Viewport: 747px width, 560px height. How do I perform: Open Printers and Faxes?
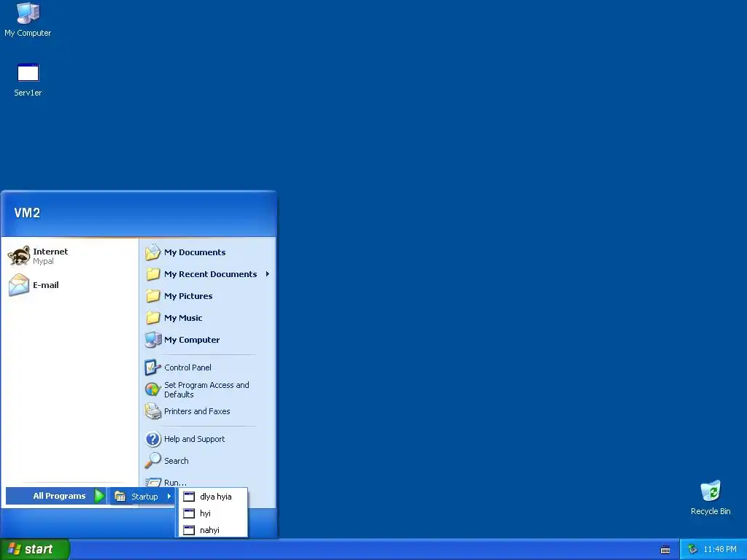[207, 411]
